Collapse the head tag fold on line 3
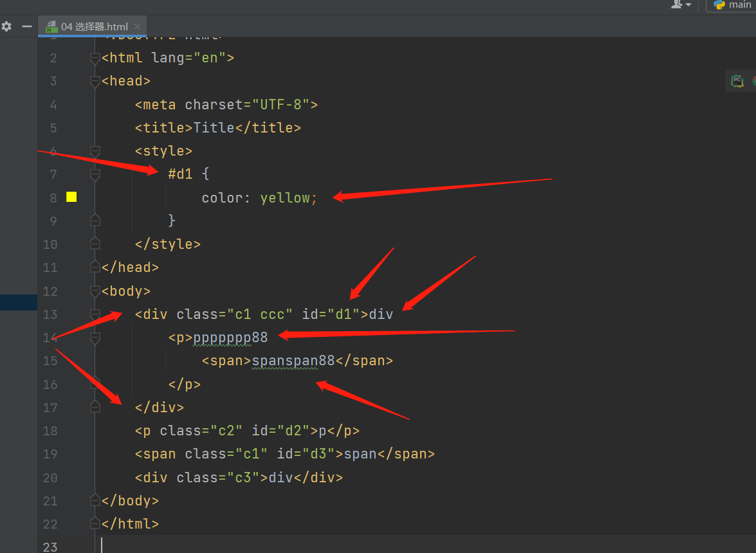Image resolution: width=756 pixels, height=553 pixels. 95,82
